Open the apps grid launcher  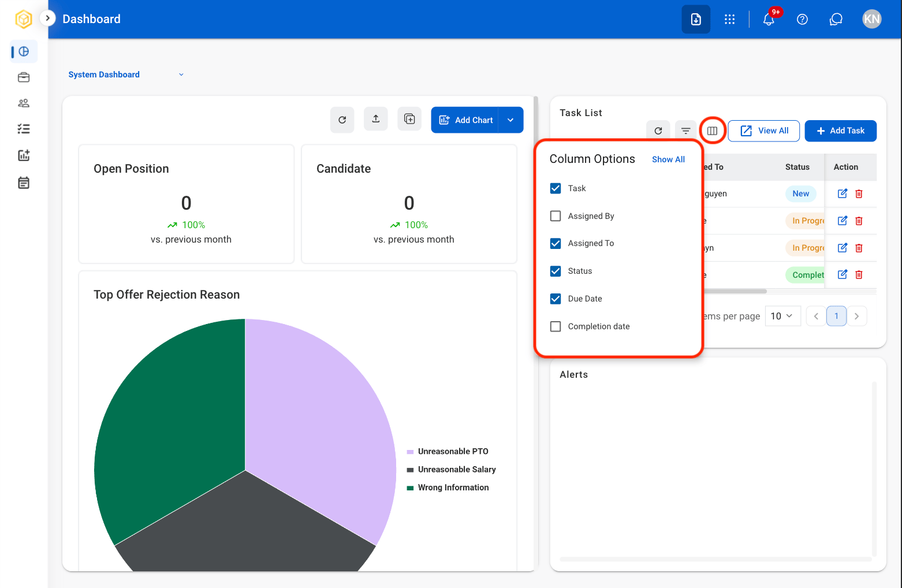[x=730, y=19]
